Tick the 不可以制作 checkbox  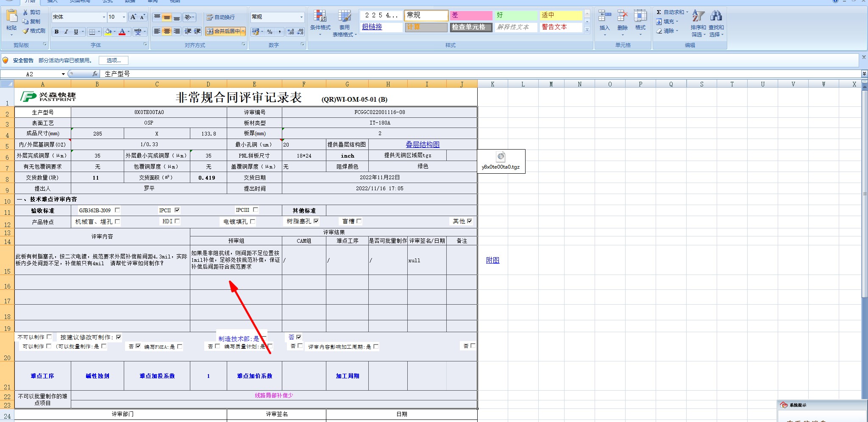[49, 337]
